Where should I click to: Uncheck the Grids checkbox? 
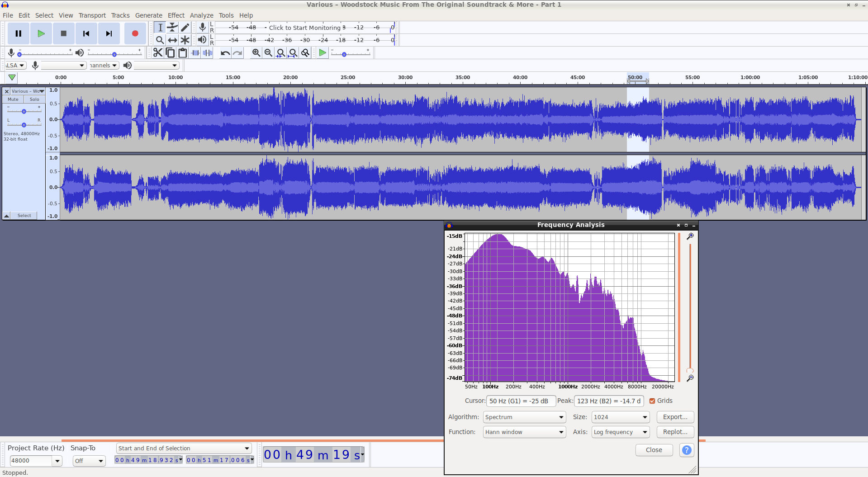652,401
